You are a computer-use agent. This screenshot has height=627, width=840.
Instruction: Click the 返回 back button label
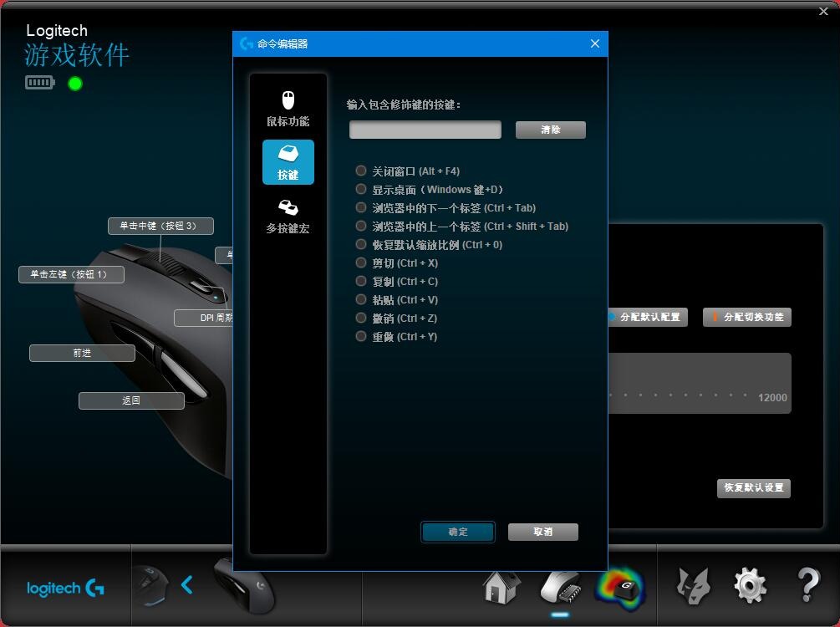[x=131, y=400]
